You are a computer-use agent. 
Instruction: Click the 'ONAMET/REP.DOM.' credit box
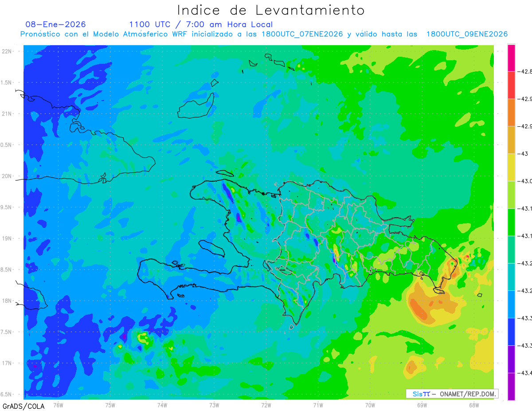tap(452, 394)
